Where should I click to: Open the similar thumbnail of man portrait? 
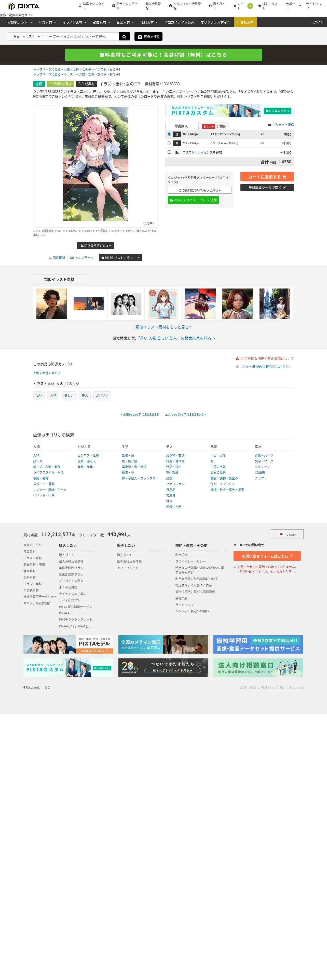click(x=52, y=304)
